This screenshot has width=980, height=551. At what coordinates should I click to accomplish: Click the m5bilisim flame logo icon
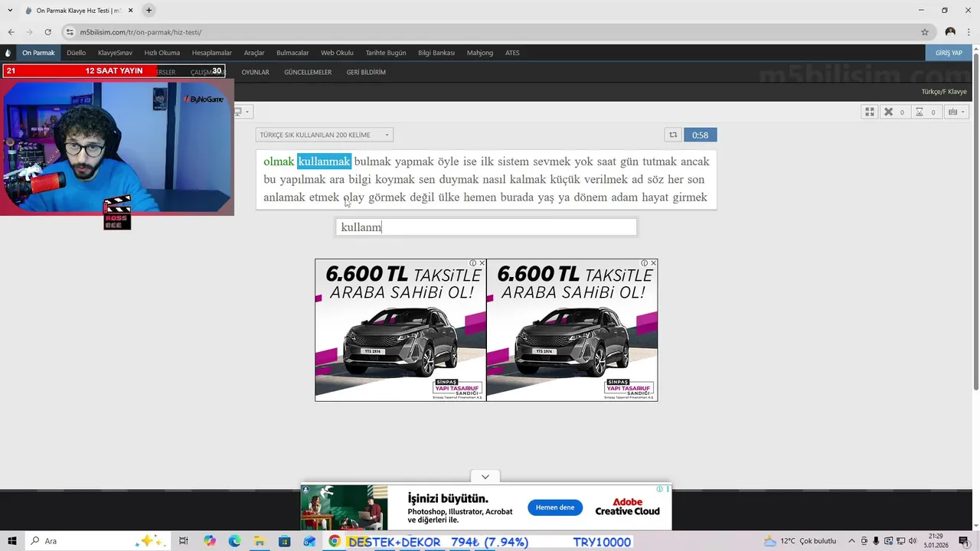pyautogui.click(x=8, y=53)
